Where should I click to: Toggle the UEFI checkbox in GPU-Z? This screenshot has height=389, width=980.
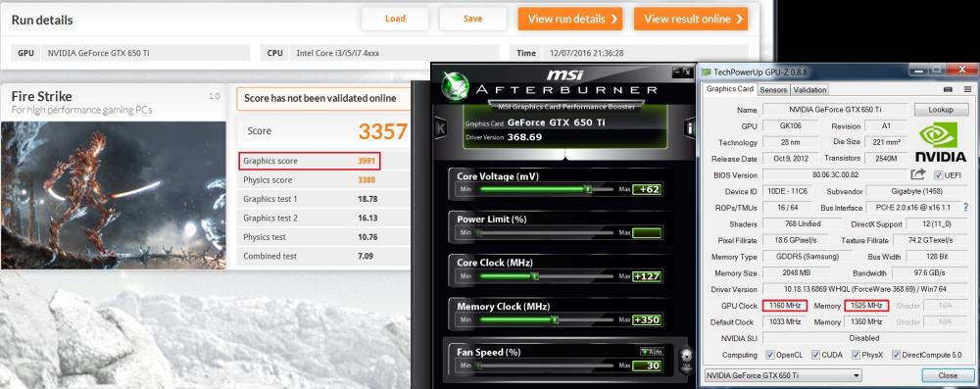pyautogui.click(x=938, y=175)
